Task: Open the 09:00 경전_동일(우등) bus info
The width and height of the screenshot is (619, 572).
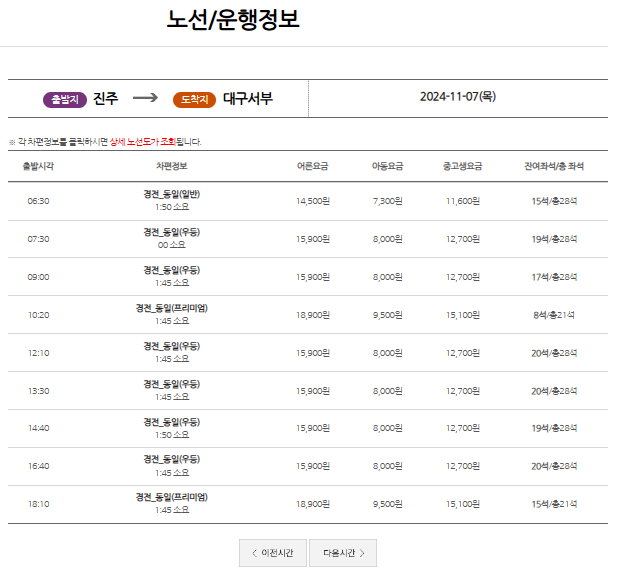Action: pyautogui.click(x=172, y=276)
